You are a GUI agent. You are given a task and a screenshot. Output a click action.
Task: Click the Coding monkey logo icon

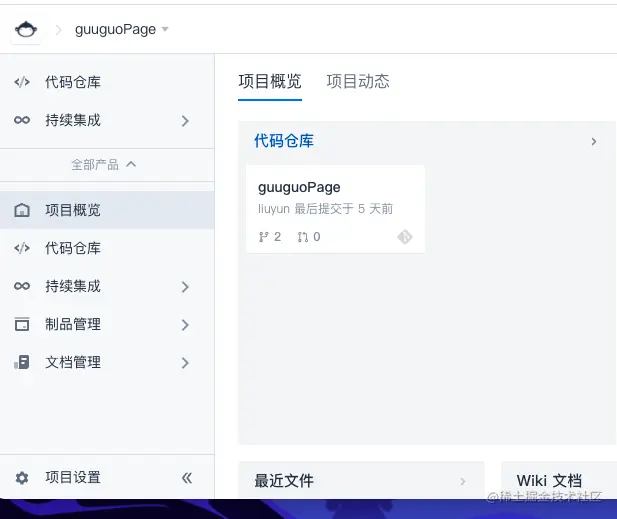point(26,30)
